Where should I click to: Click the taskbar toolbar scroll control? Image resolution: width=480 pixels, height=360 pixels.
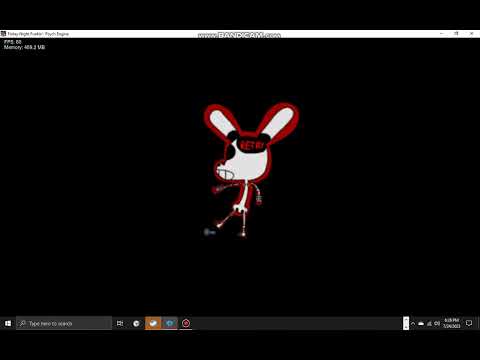(406, 323)
